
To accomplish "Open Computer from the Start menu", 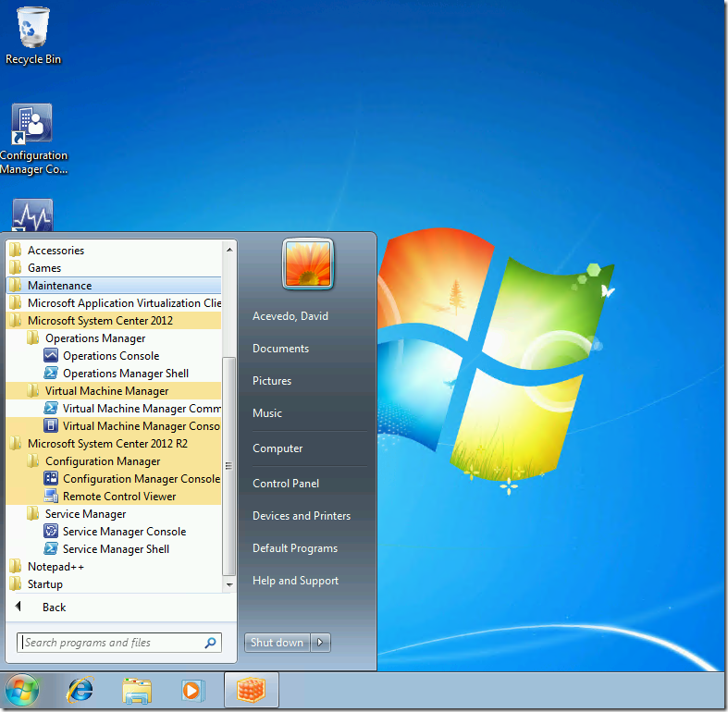I will [x=278, y=448].
